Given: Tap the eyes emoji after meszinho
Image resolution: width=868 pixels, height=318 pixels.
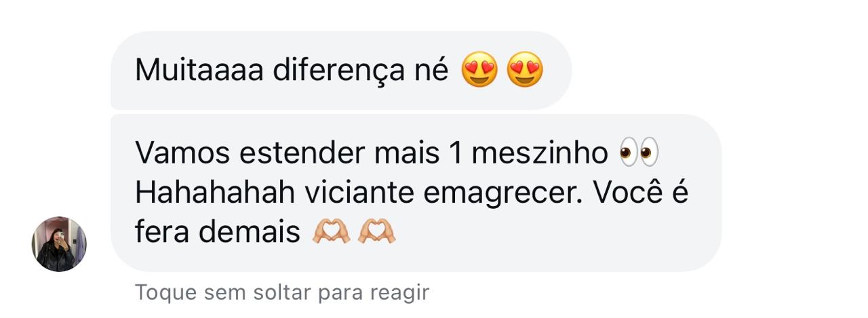Looking at the screenshot, I should (x=639, y=153).
